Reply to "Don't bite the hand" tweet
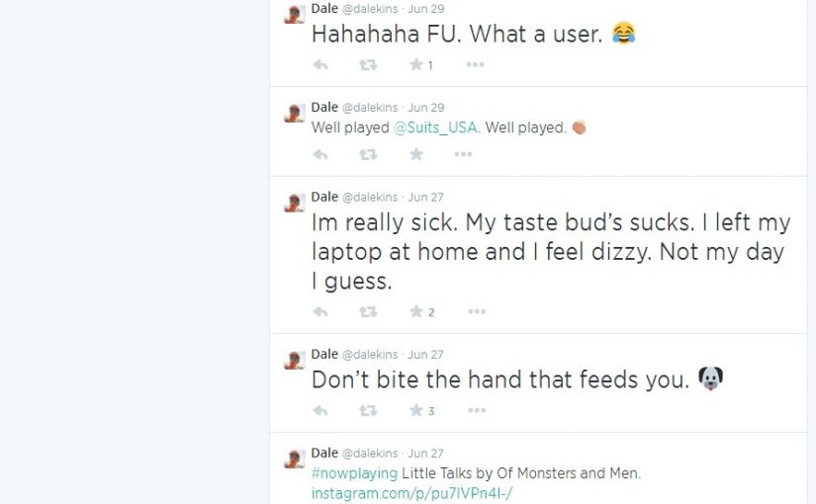The image size is (816, 504). [x=320, y=411]
